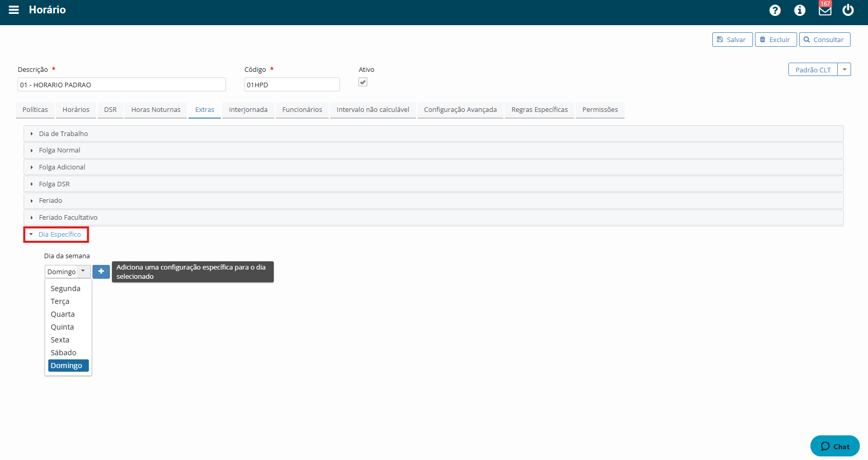The image size is (868, 460).
Task: Expand the Folga DSR section
Action: pyautogui.click(x=433, y=184)
